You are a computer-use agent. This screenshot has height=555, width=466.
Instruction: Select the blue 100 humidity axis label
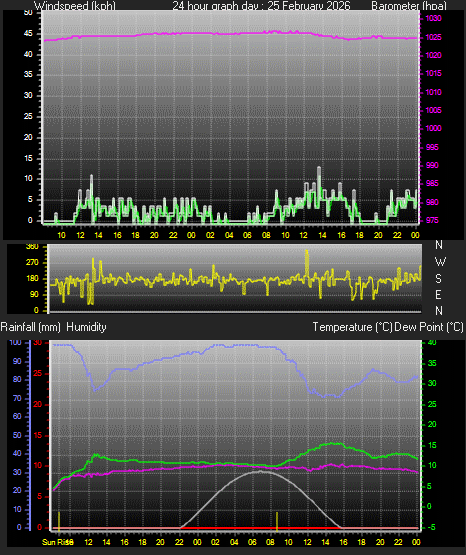click(x=16, y=342)
